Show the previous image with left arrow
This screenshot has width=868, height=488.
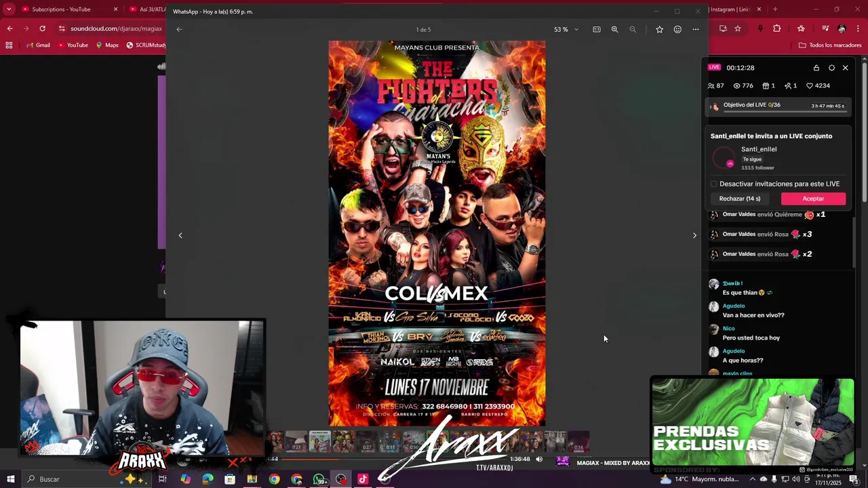coord(180,235)
